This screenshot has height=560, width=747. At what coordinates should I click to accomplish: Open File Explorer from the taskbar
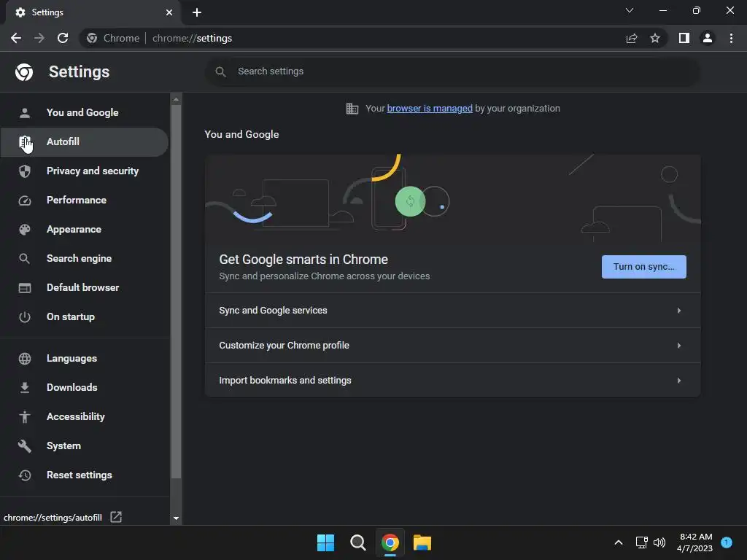[422, 542]
